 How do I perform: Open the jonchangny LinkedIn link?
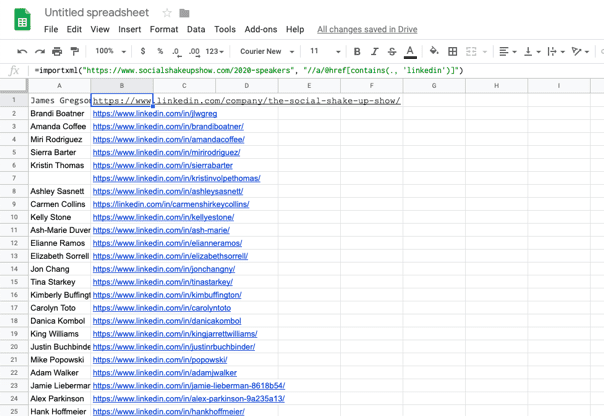pos(164,269)
